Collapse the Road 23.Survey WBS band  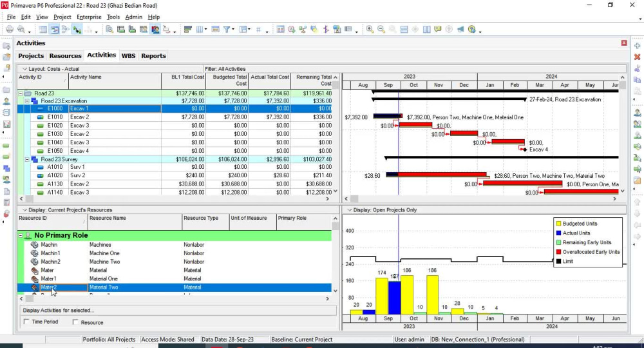pyautogui.click(x=27, y=159)
